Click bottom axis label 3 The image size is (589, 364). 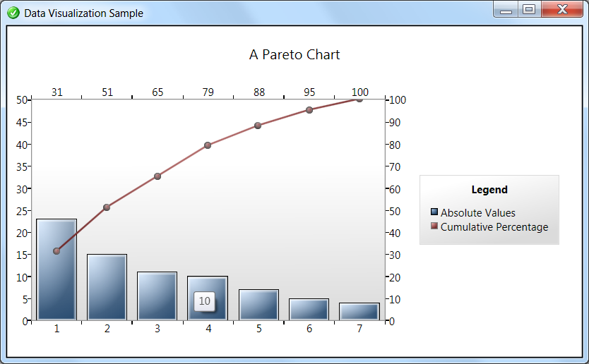pyautogui.click(x=157, y=329)
